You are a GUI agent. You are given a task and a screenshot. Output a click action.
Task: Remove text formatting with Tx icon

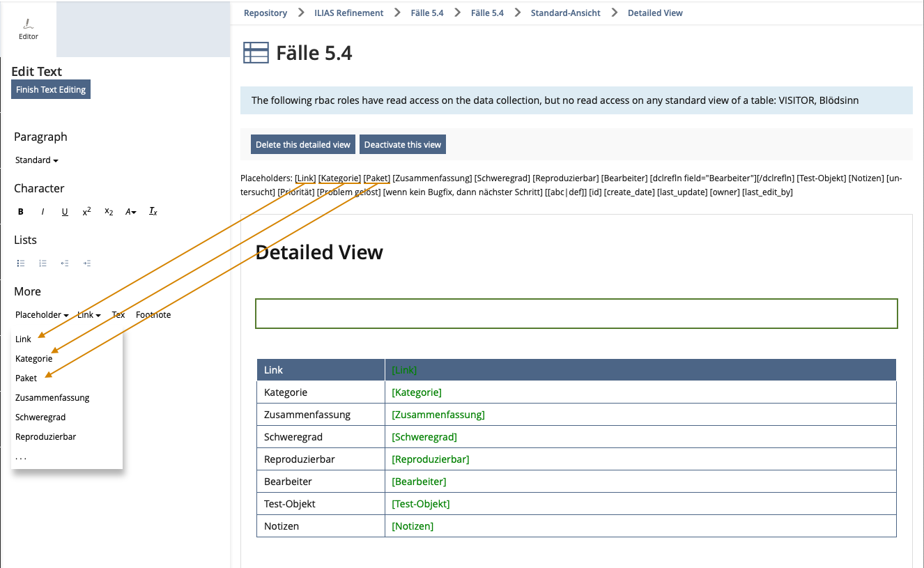pyautogui.click(x=153, y=212)
